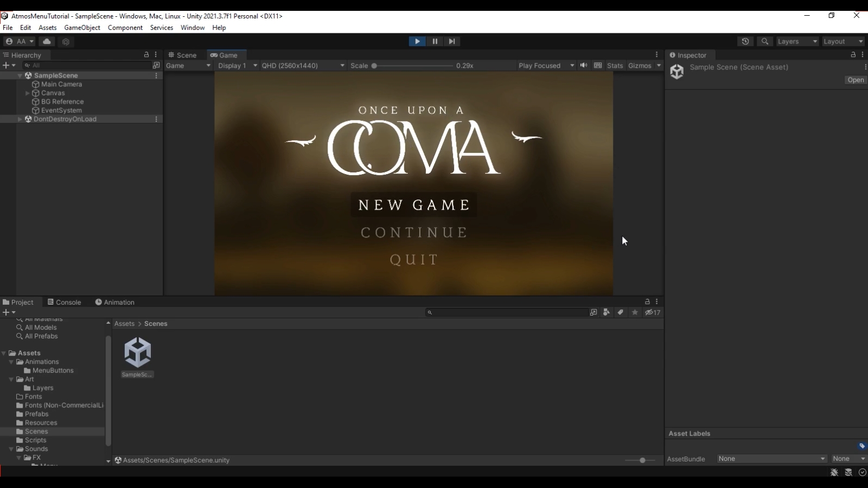This screenshot has height=488, width=868.
Task: Expand the DontDestroyOnLoad item in Hierarchy
Action: tap(20, 119)
